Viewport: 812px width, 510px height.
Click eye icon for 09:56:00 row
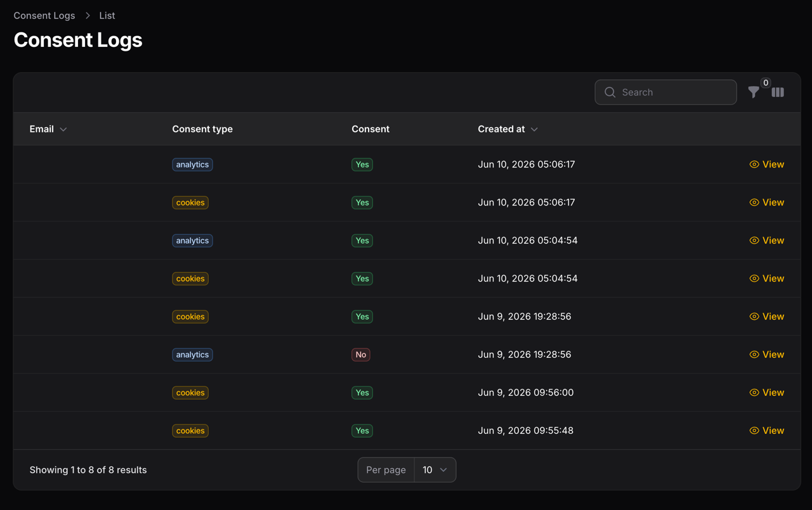(x=754, y=393)
